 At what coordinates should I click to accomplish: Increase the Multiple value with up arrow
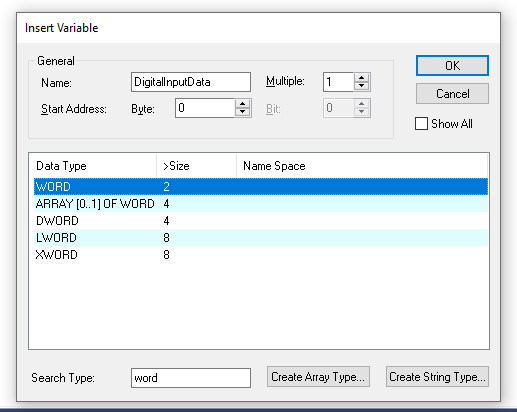pyautogui.click(x=361, y=78)
